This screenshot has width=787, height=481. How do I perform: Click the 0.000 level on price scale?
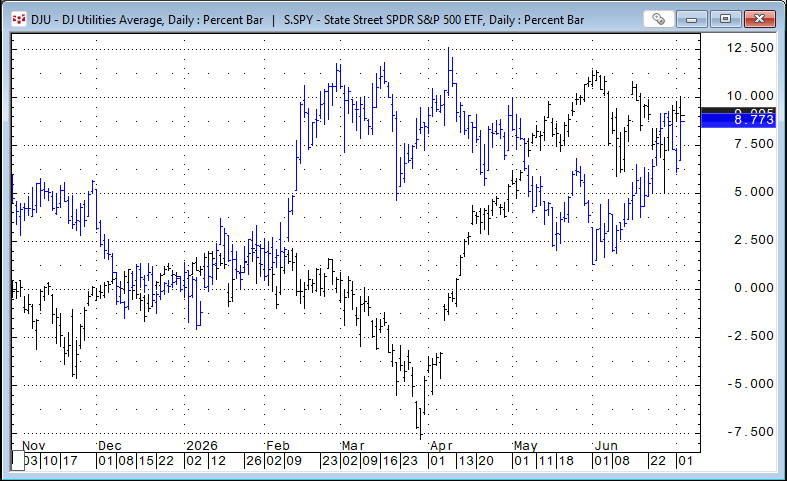pos(753,288)
